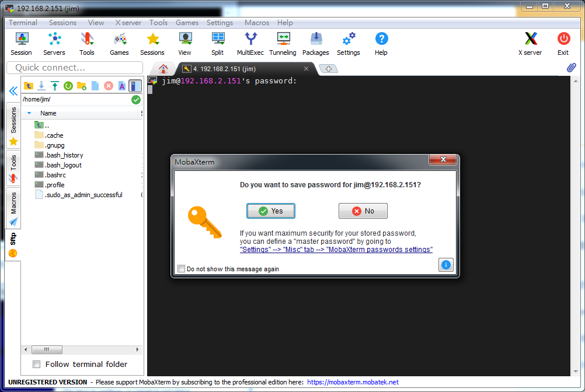This screenshot has width=585, height=392.
Task: Open the mobaxterm.mobatek.net link
Action: tap(353, 382)
